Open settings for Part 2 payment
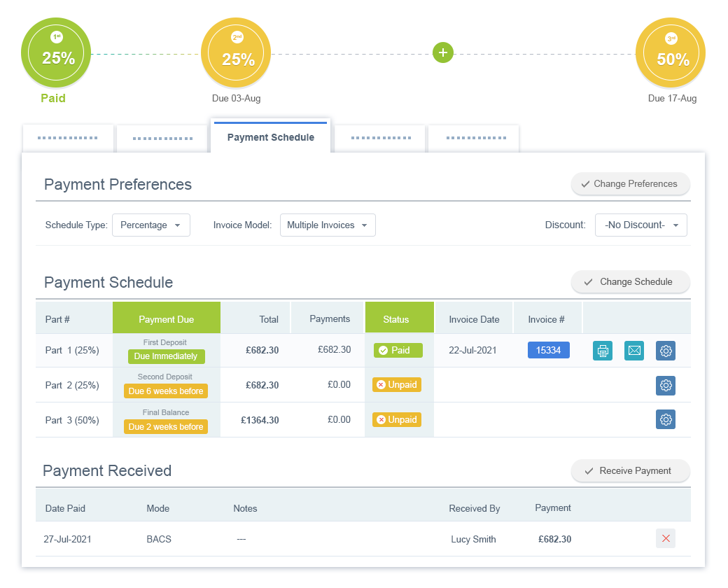 coord(666,385)
